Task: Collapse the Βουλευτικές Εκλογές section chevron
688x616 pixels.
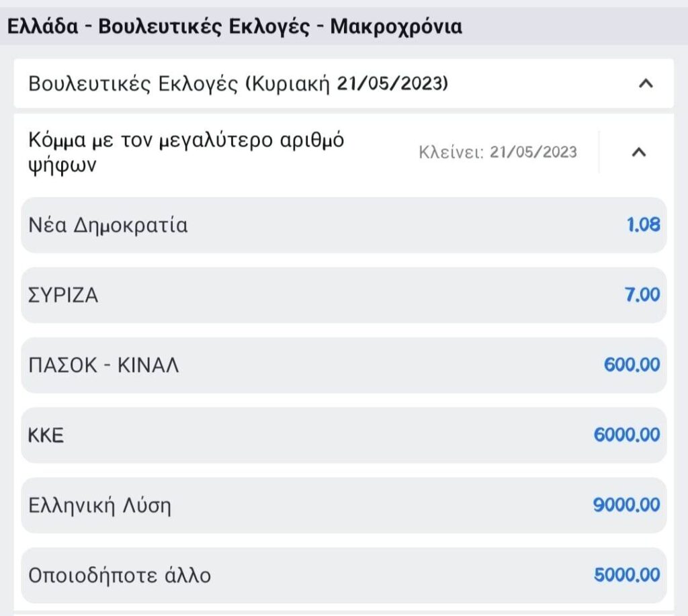Action: (x=645, y=84)
